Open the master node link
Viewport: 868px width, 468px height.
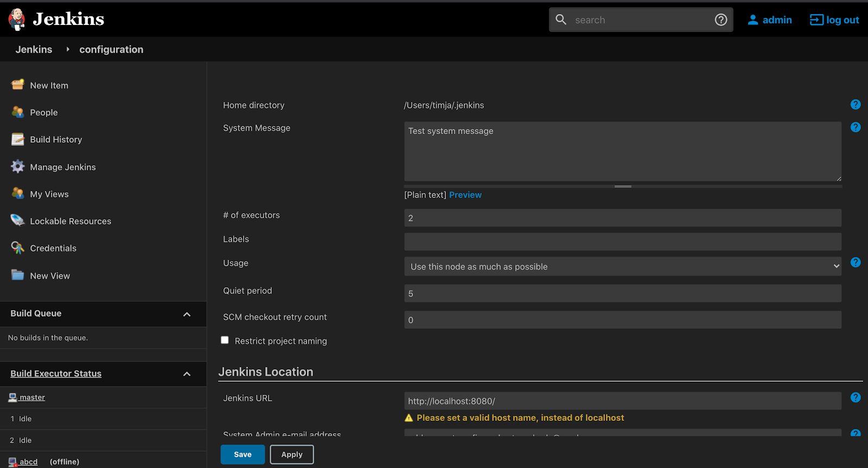32,398
